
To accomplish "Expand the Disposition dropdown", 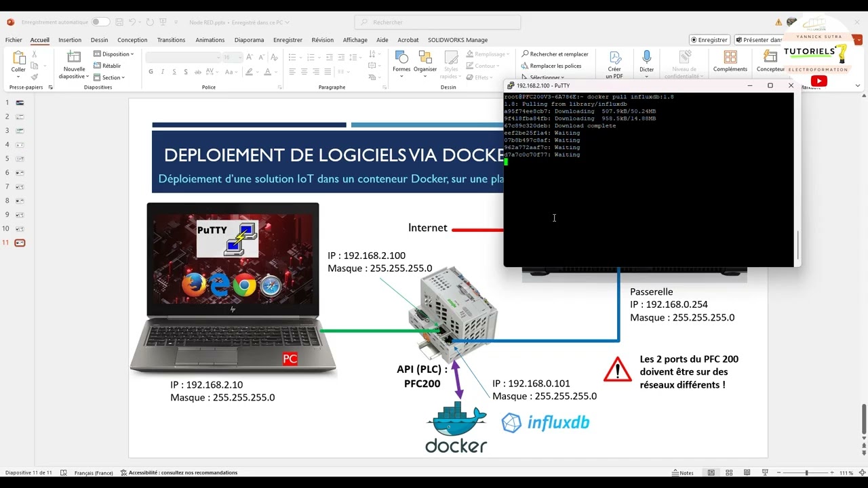I will point(113,54).
